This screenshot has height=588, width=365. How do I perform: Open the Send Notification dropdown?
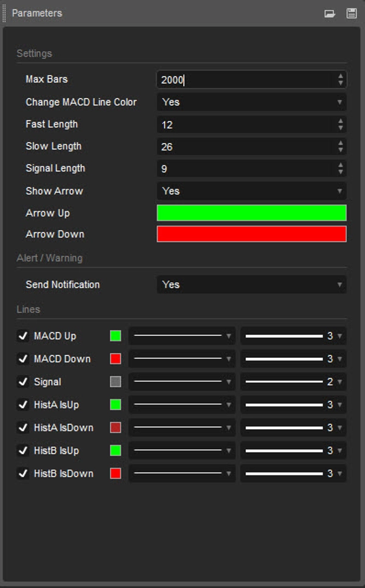(251, 284)
